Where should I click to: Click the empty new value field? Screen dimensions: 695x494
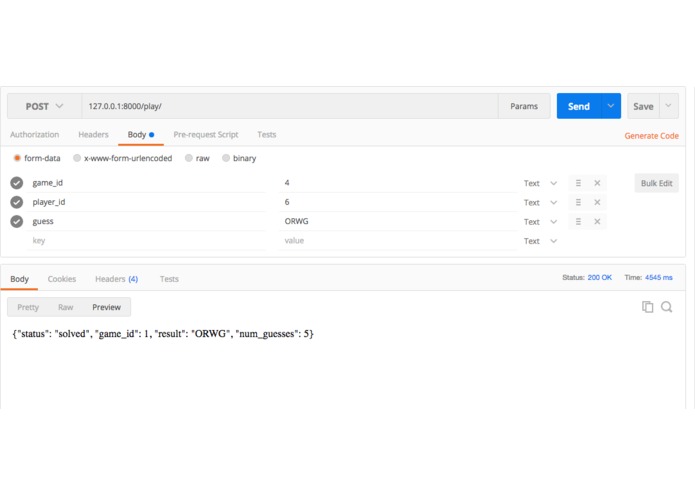(398, 241)
